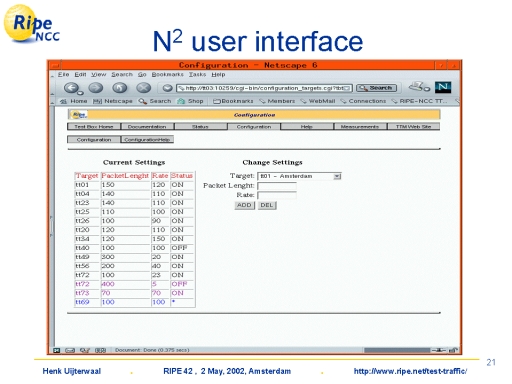This screenshot has height=384, width=512.
Task: Open the Bookmarks folder in personal toolbar
Action: pyautogui.click(x=233, y=101)
